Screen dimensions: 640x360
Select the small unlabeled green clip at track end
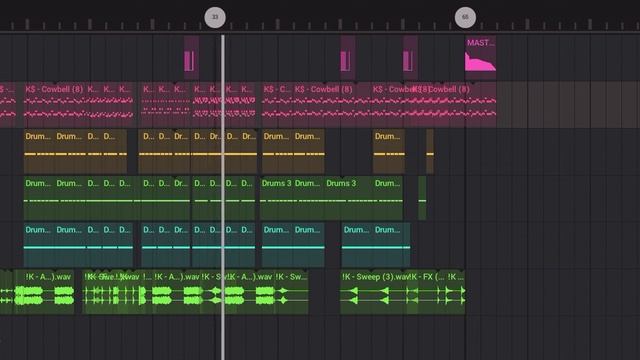(x=422, y=198)
